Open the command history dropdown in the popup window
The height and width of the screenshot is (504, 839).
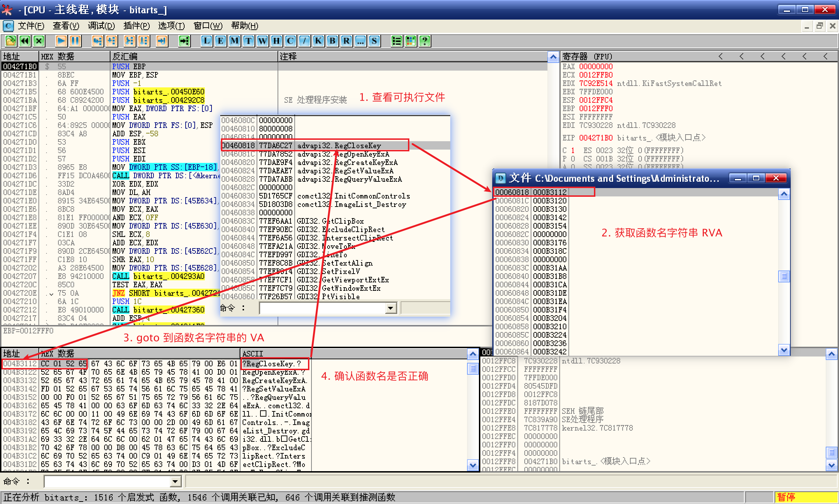[x=390, y=308]
